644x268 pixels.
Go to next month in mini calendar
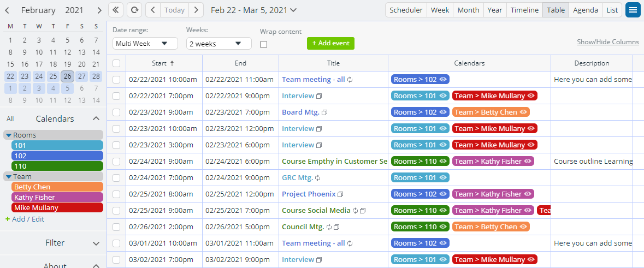(99, 10)
